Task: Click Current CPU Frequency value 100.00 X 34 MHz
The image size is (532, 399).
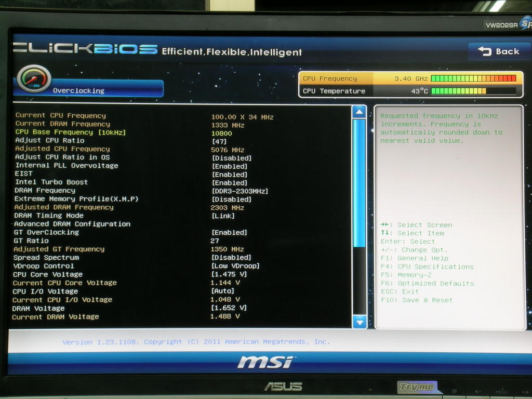Action: 242,117
